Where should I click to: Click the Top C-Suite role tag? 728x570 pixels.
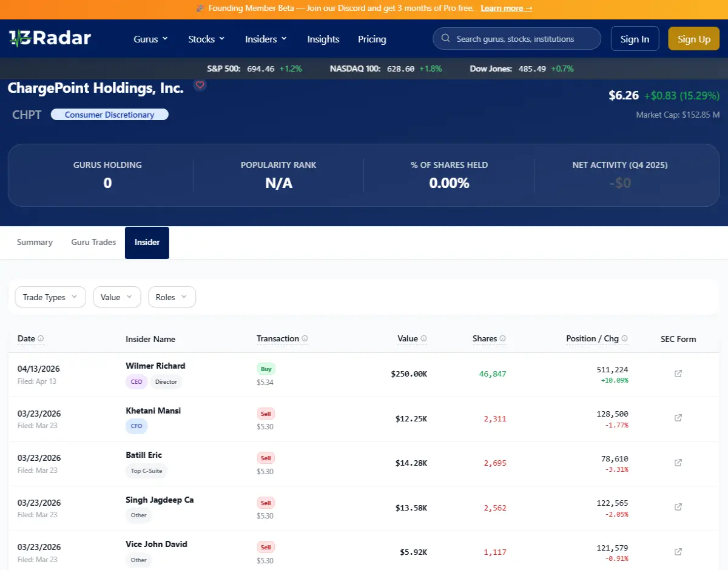(x=147, y=471)
